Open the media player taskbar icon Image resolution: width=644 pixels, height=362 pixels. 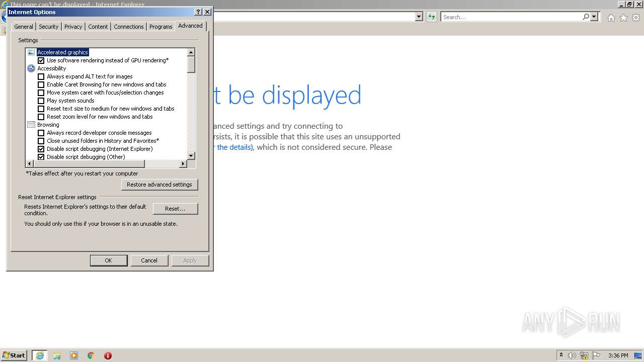pyautogui.click(x=74, y=355)
